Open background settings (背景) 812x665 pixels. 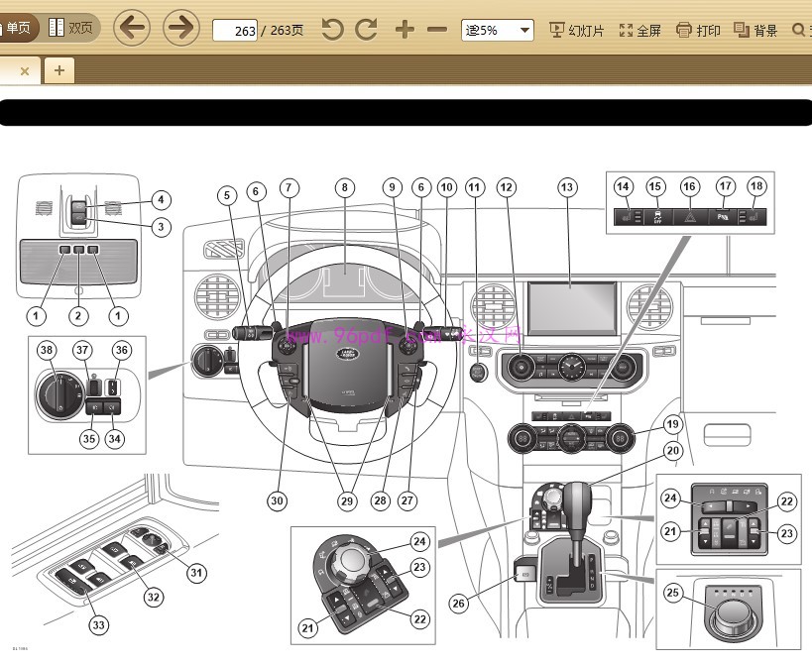(755, 31)
